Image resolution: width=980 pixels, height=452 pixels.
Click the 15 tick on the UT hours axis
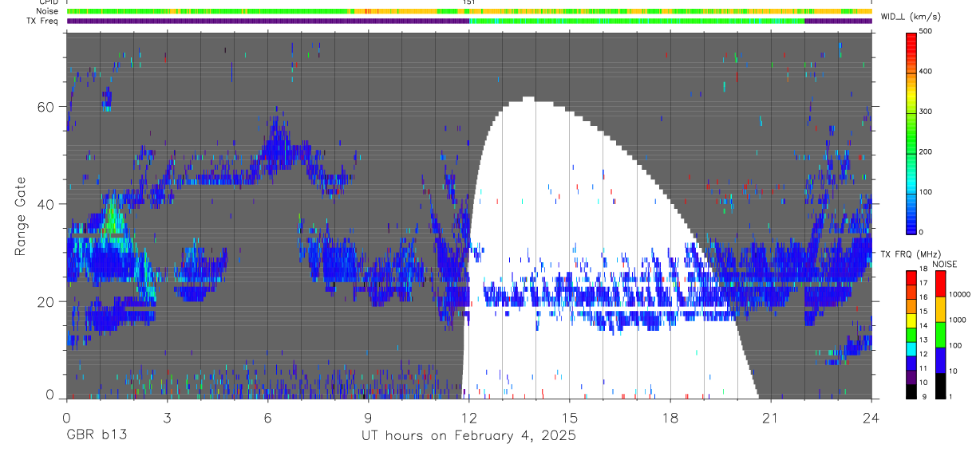pyautogui.click(x=570, y=418)
